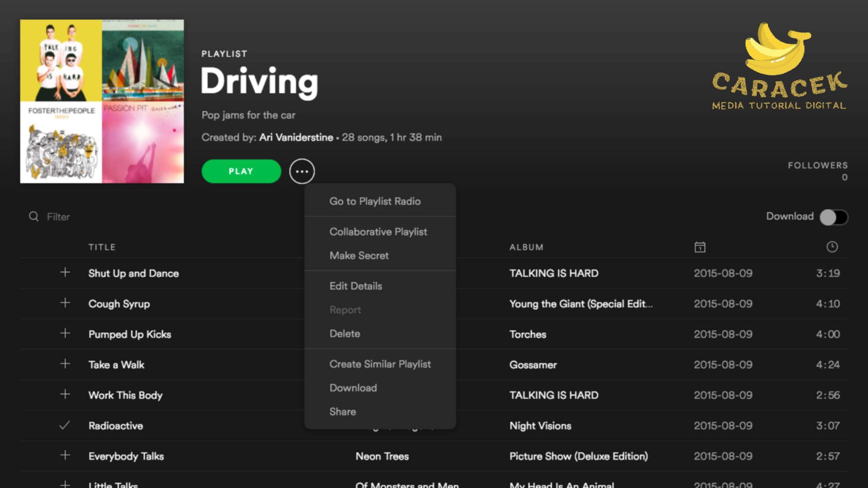Open the Share option in menu
Screen dimensions: 868x488
click(x=343, y=411)
